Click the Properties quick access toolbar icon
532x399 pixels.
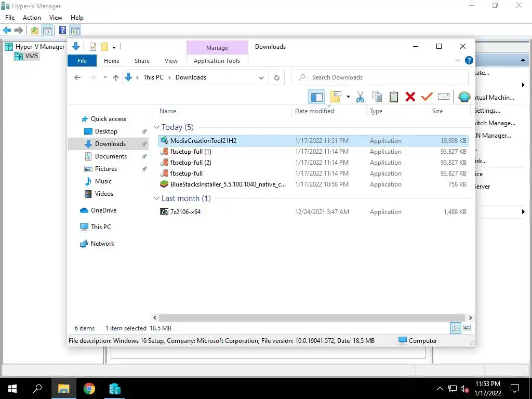coord(92,47)
